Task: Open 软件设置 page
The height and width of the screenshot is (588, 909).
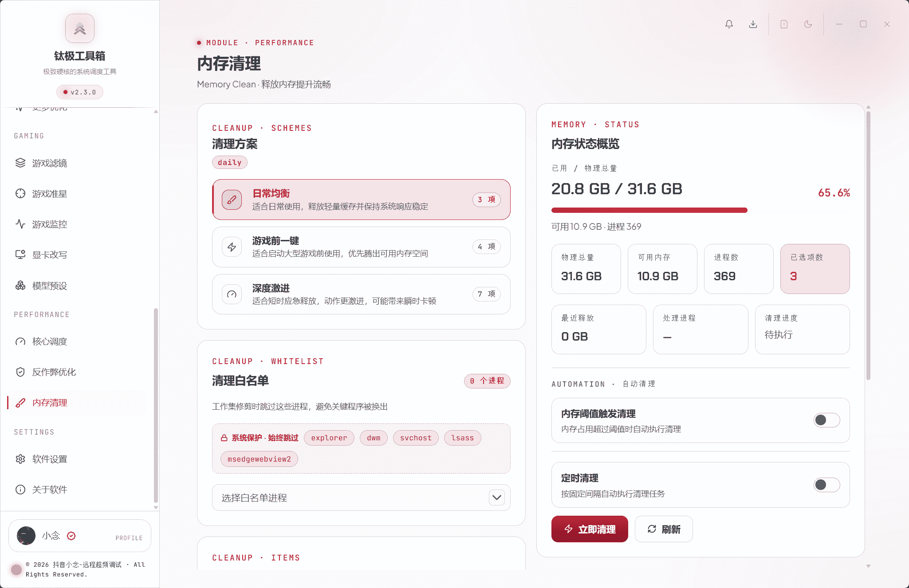Action: coord(76,459)
